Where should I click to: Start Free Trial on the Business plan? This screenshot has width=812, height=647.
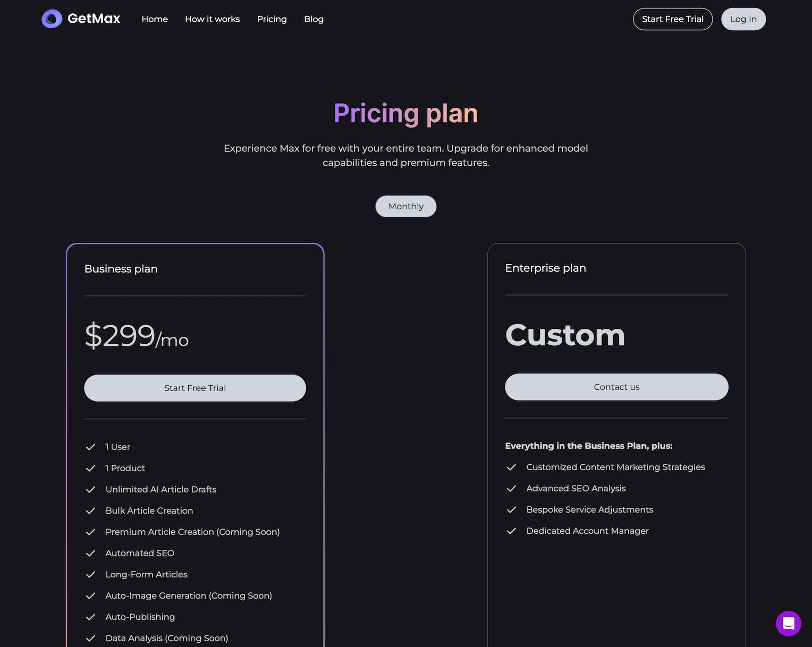(194, 388)
